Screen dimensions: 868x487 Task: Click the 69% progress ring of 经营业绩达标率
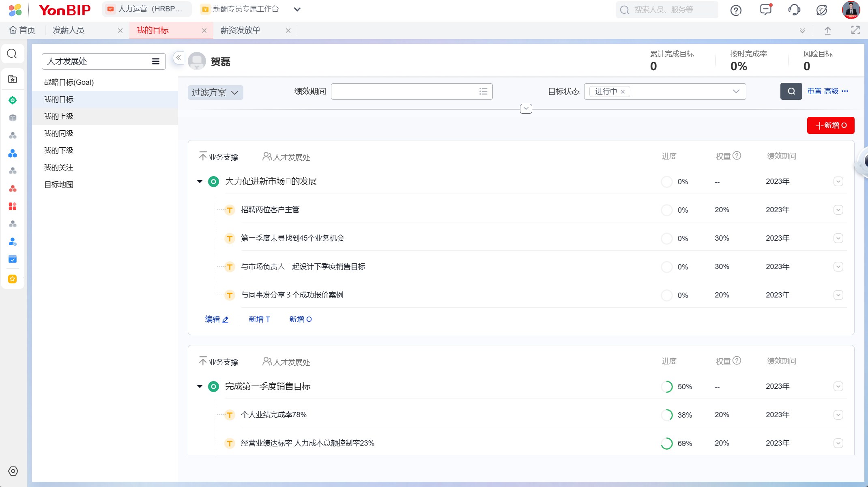pyautogui.click(x=667, y=444)
